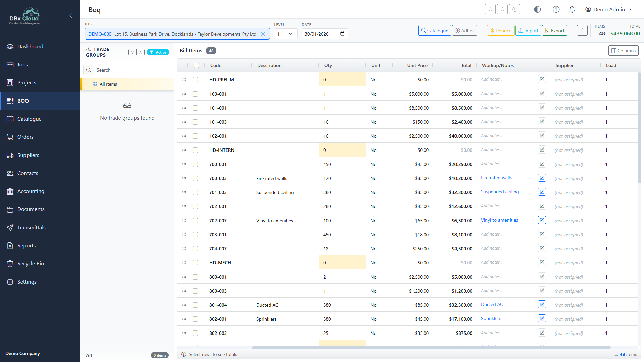Open the help question mark icon
The height and width of the screenshot is (362, 644).
[x=556, y=9]
